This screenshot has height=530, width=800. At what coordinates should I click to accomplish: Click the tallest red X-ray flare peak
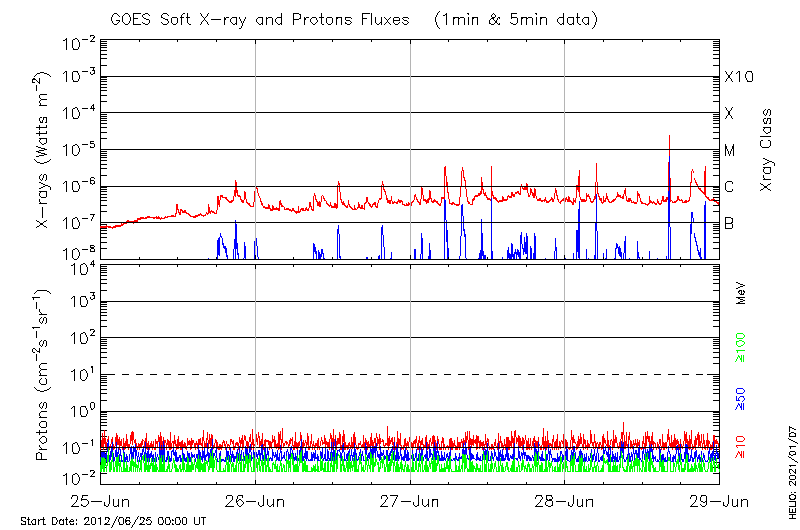(x=669, y=137)
